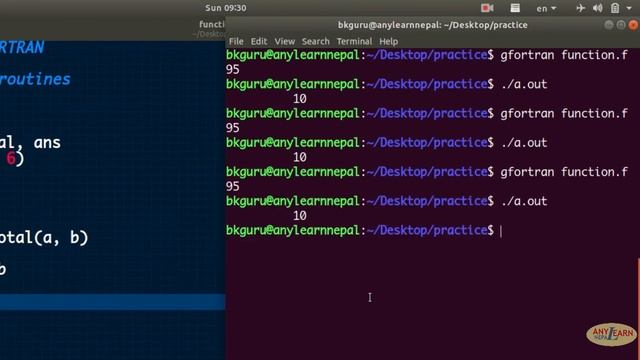This screenshot has height=360, width=640.
Task: Open the Terminal menu
Action: (354, 41)
